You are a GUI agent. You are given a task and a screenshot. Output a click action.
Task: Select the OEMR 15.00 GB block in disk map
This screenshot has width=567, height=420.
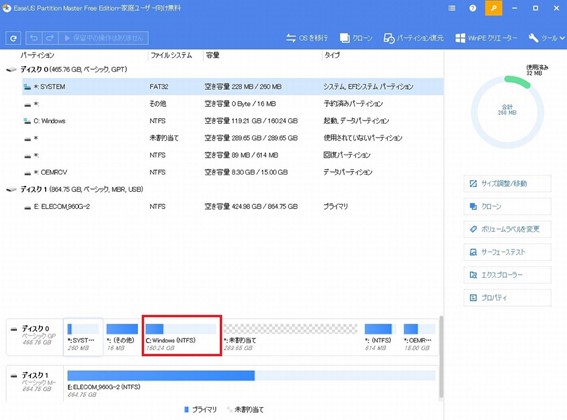point(419,337)
